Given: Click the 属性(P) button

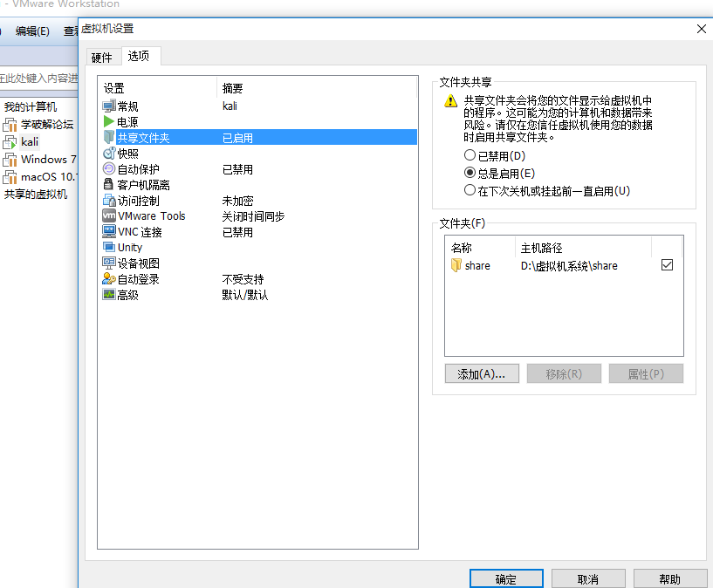Looking at the screenshot, I should click(x=646, y=374).
